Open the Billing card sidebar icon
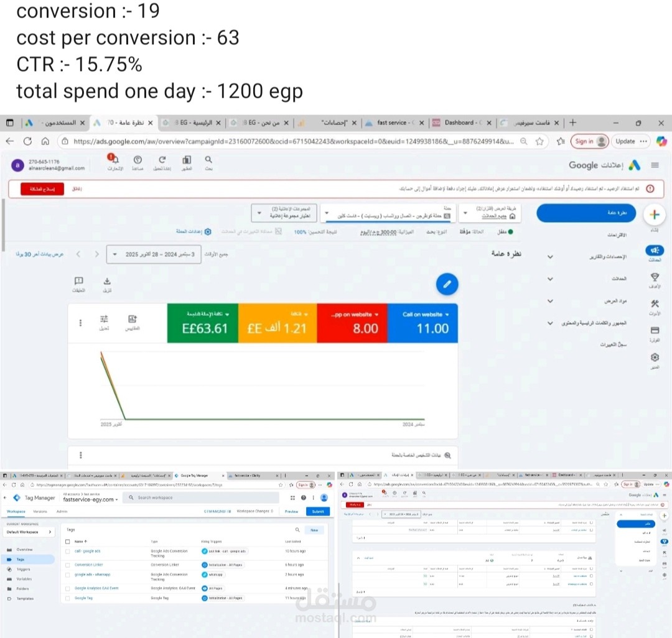Image resolution: width=672 pixels, height=638 pixels. click(x=655, y=331)
